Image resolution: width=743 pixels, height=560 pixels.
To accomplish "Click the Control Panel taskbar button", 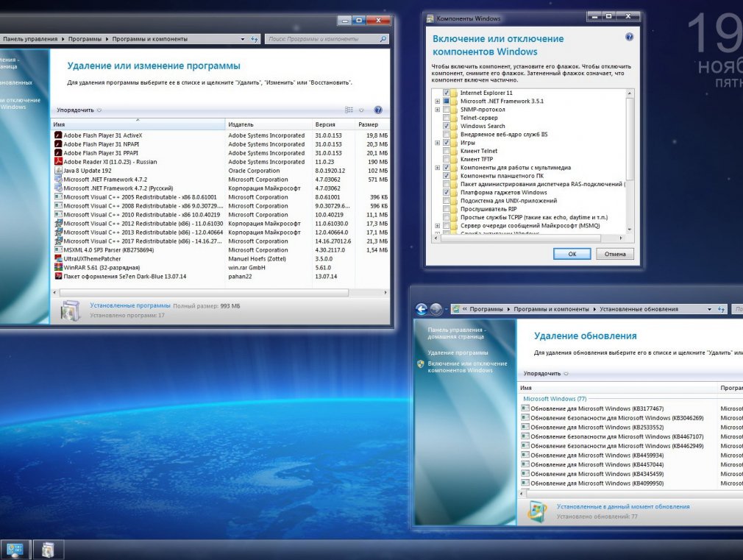I will [x=15, y=550].
